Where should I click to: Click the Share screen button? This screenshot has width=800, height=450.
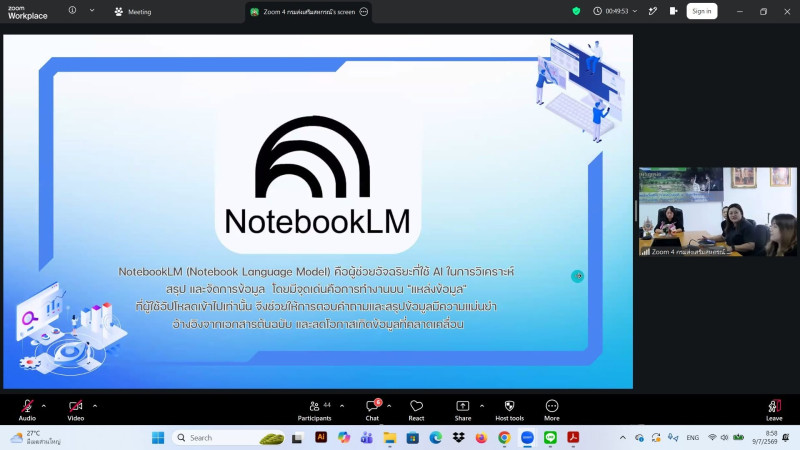[463, 410]
